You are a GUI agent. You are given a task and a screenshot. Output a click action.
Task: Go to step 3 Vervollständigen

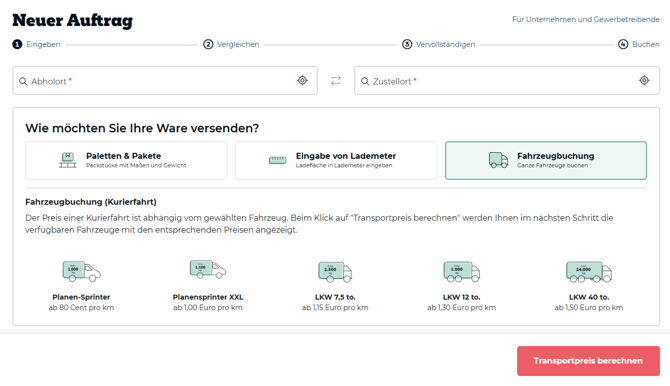tap(438, 44)
